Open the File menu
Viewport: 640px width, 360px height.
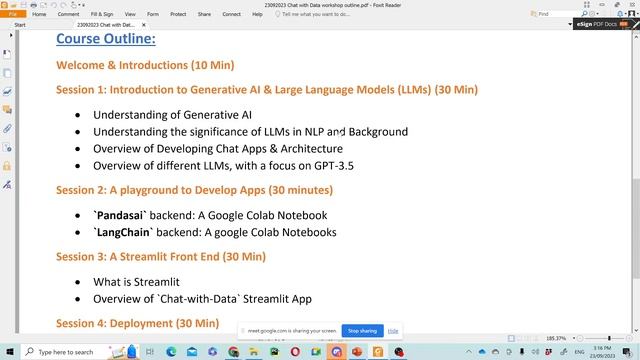[x=13, y=14]
